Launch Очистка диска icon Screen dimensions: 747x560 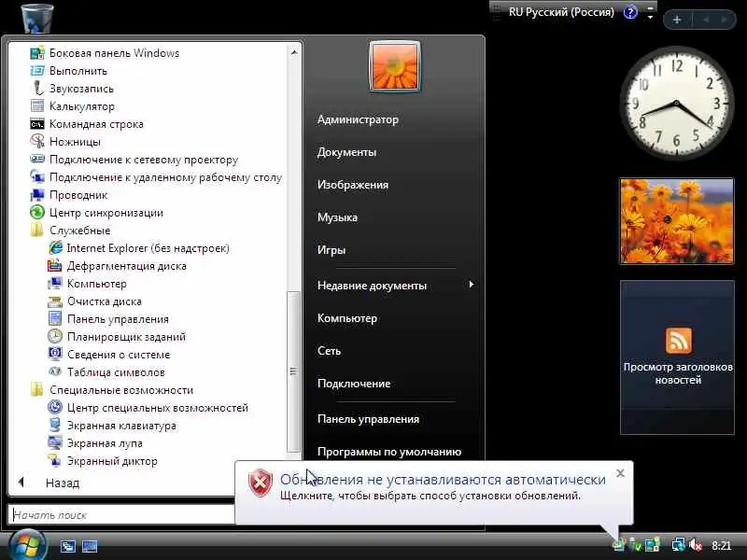point(55,301)
